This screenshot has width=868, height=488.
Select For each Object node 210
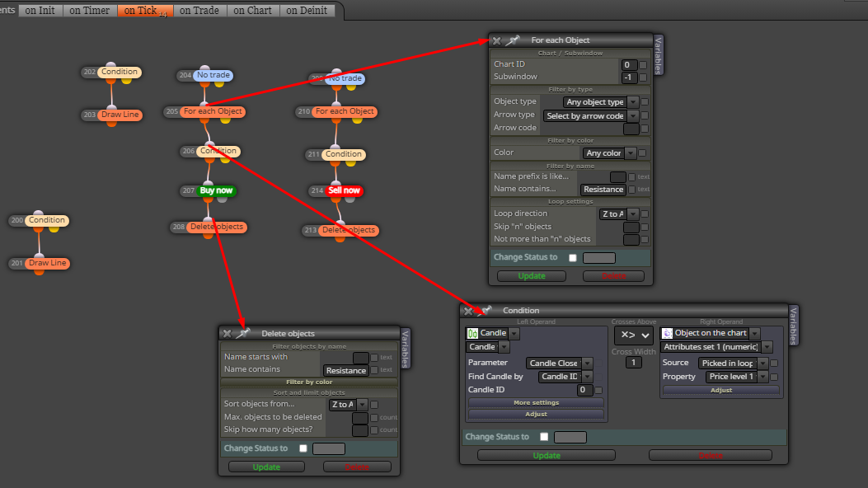point(345,111)
